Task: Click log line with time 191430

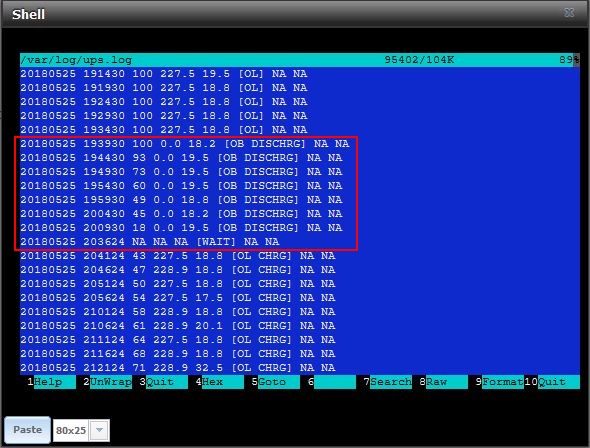Action: point(164,74)
